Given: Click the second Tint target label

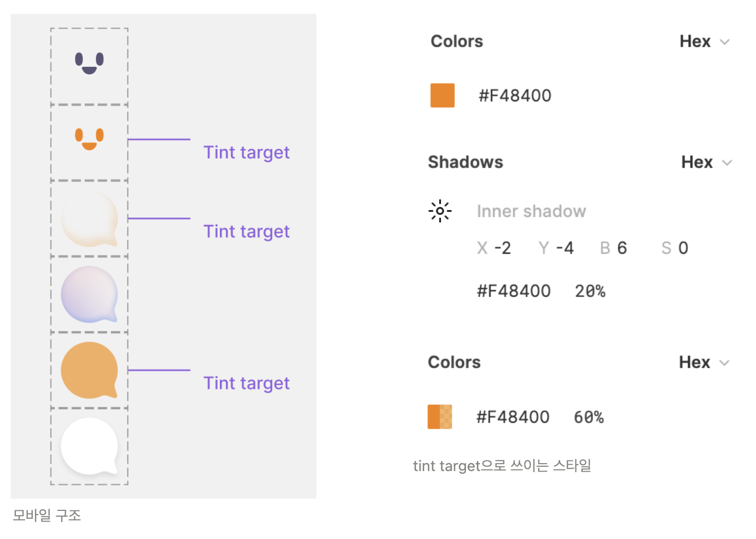Looking at the screenshot, I should tap(246, 232).
